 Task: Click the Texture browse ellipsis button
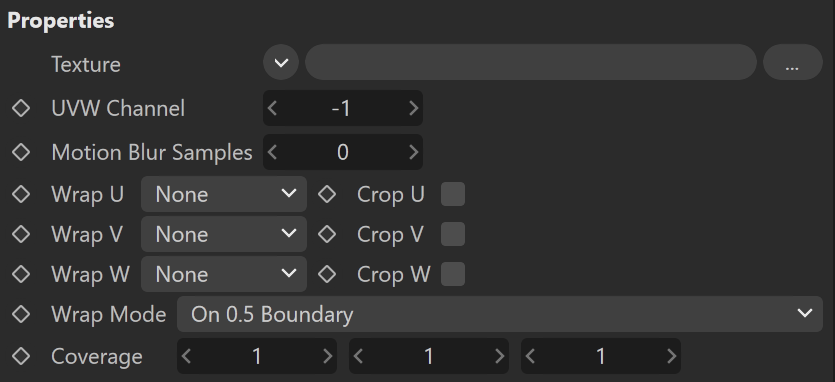click(792, 62)
